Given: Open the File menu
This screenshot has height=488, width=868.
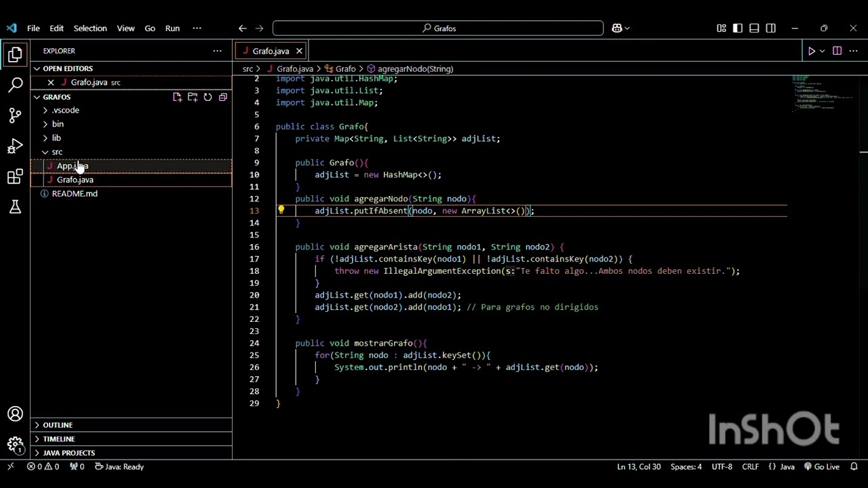Looking at the screenshot, I should coord(33,28).
